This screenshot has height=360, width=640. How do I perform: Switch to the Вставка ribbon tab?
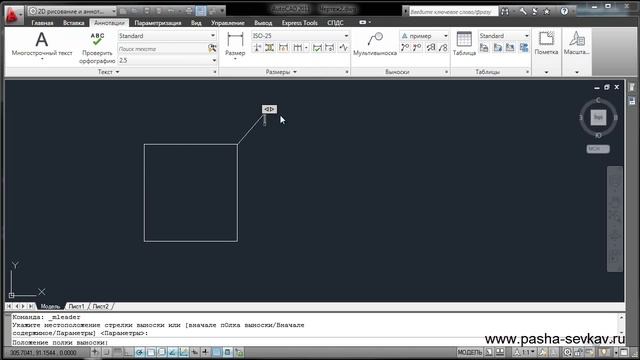coord(74,23)
